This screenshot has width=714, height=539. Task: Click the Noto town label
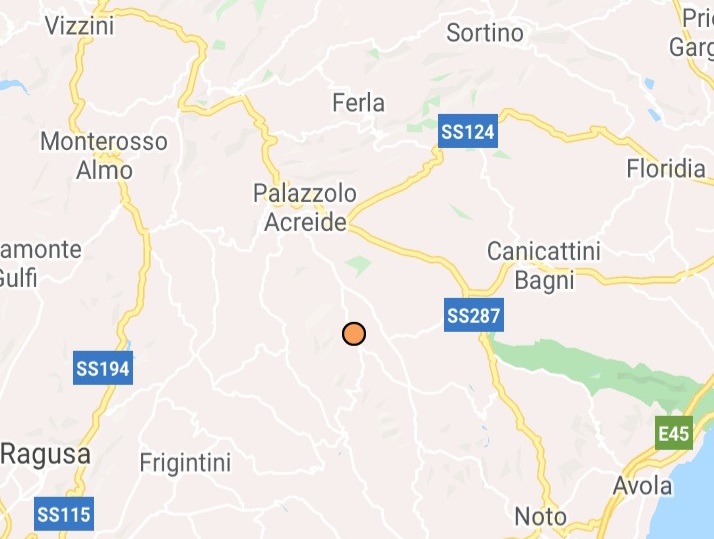point(541,517)
